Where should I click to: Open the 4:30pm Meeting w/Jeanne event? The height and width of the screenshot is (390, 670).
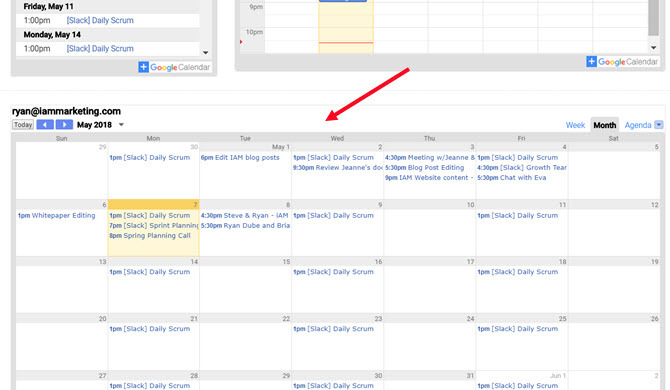(x=430, y=158)
